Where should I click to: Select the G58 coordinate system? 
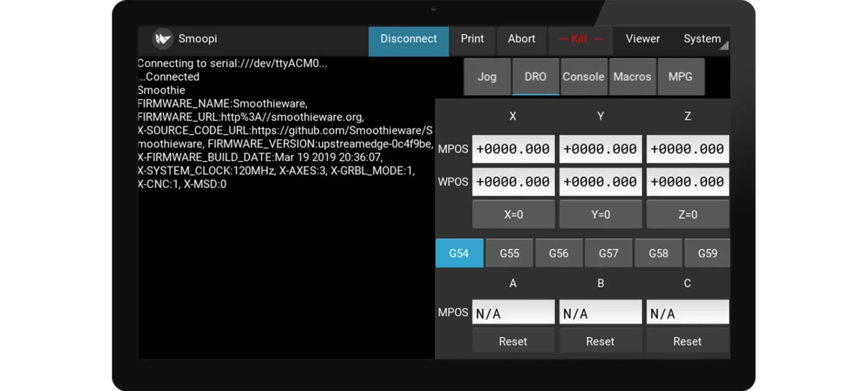pyautogui.click(x=658, y=253)
